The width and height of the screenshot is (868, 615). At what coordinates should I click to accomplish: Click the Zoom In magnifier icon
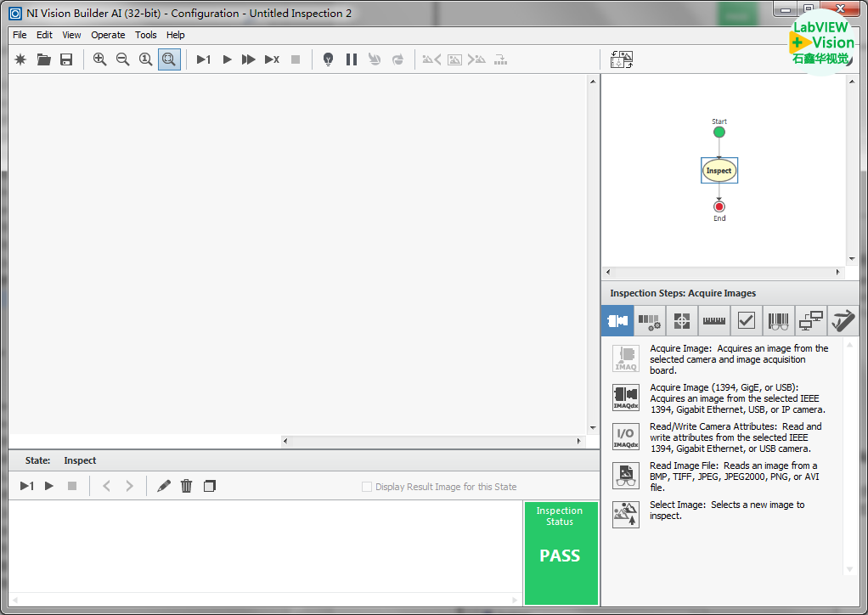[x=100, y=59]
